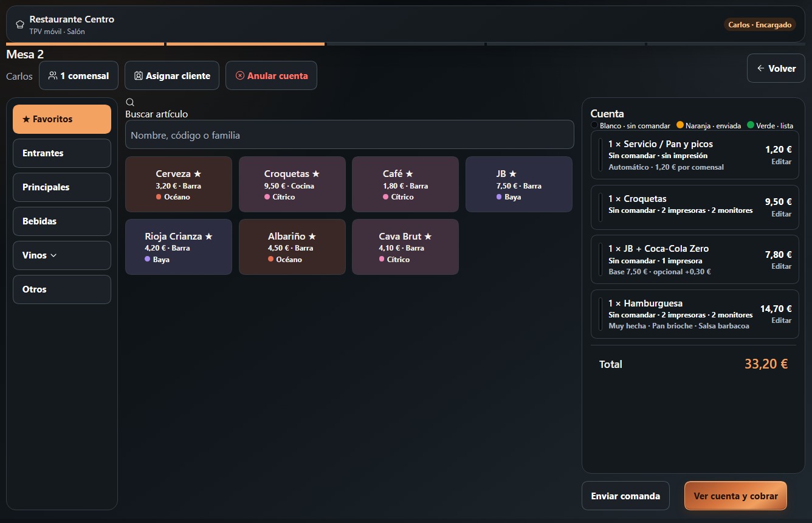The height and width of the screenshot is (523, 812).
Task: Focus the Nombre, código o familia search field
Action: 349,134
